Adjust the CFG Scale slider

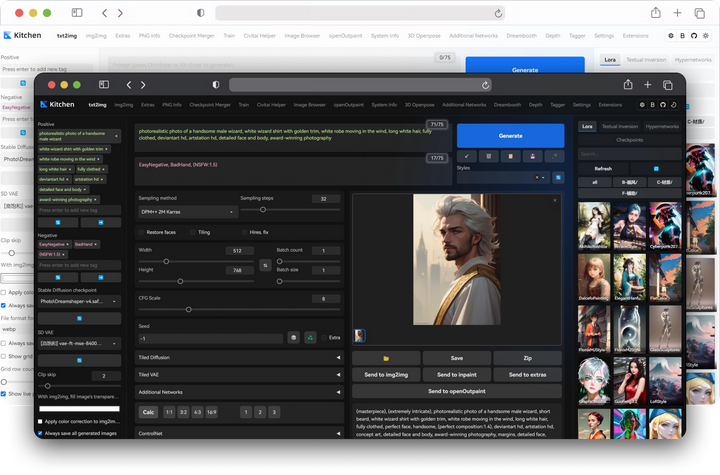[x=188, y=310]
